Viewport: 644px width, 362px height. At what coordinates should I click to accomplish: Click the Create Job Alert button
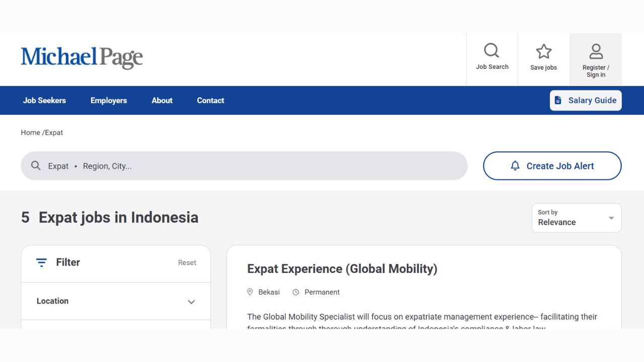(x=552, y=165)
